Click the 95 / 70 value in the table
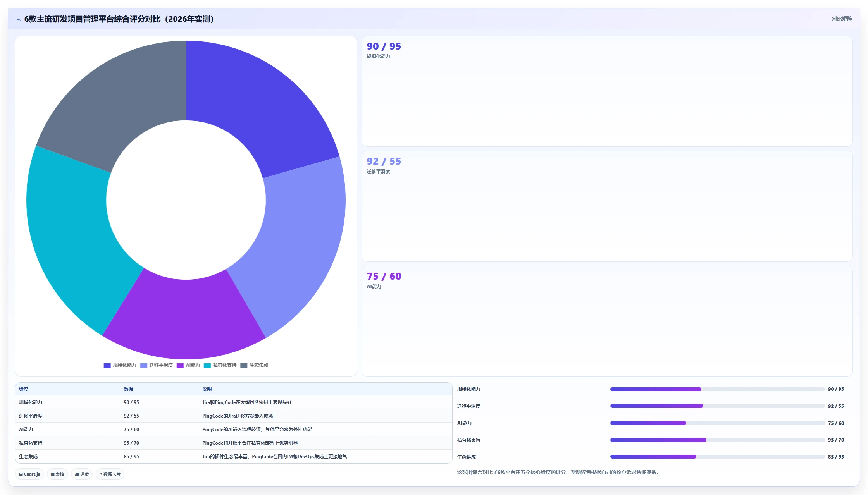 131,443
